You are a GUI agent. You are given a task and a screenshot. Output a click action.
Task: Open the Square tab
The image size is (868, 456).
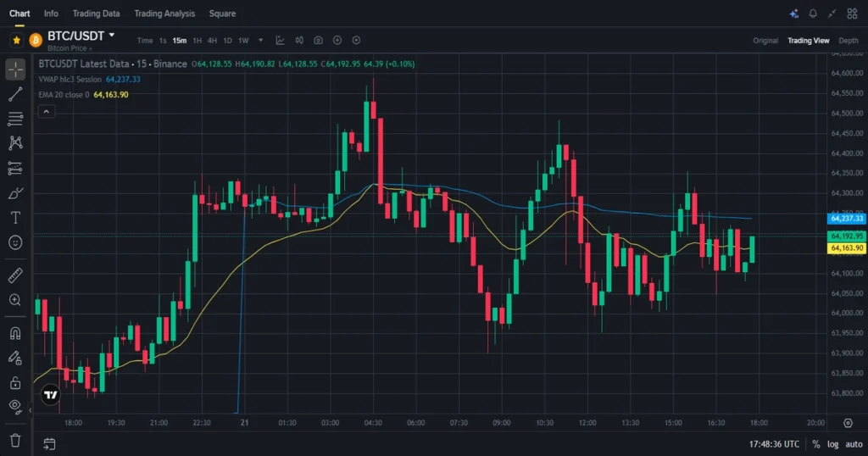[x=222, y=14]
